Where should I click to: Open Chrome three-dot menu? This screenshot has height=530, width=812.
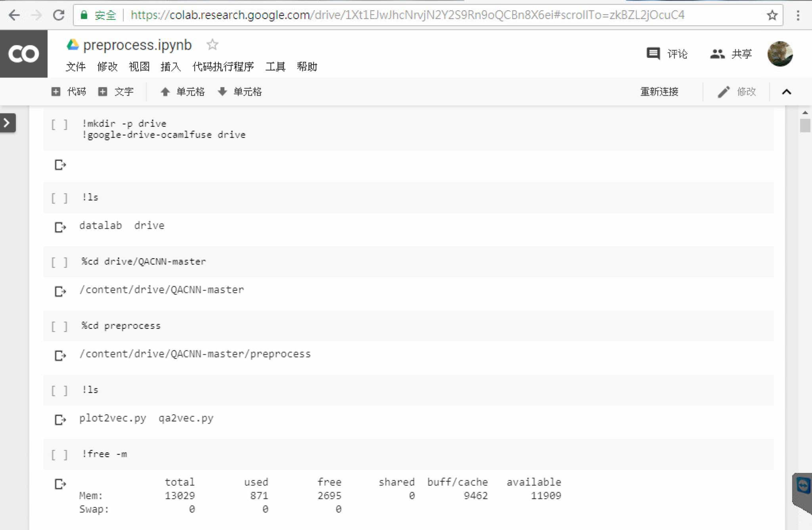[x=798, y=15]
